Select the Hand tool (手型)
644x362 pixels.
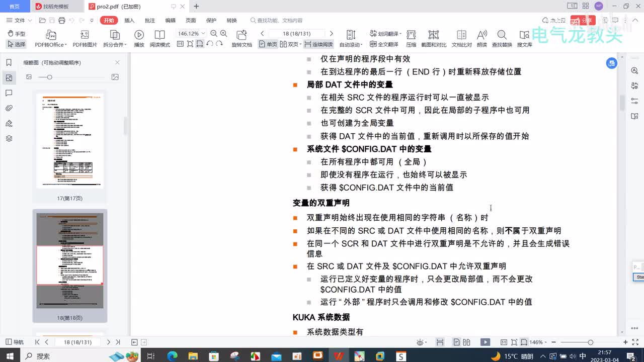coord(16,34)
